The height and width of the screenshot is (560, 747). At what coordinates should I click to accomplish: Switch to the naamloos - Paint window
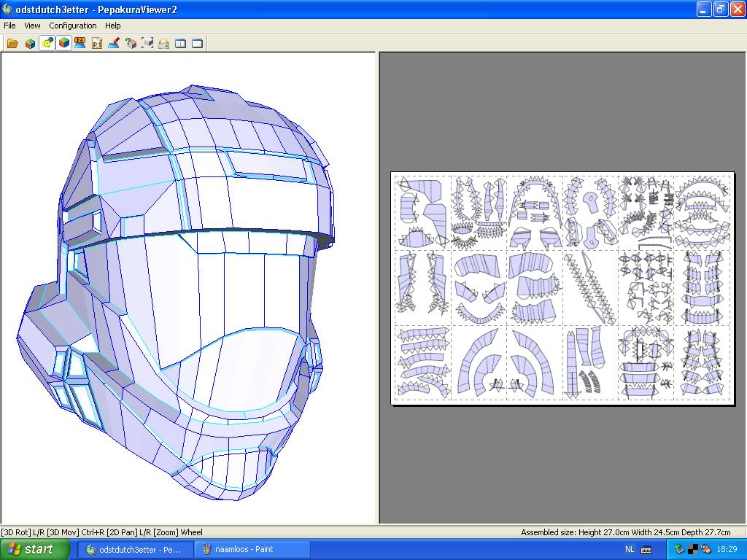click(x=252, y=550)
